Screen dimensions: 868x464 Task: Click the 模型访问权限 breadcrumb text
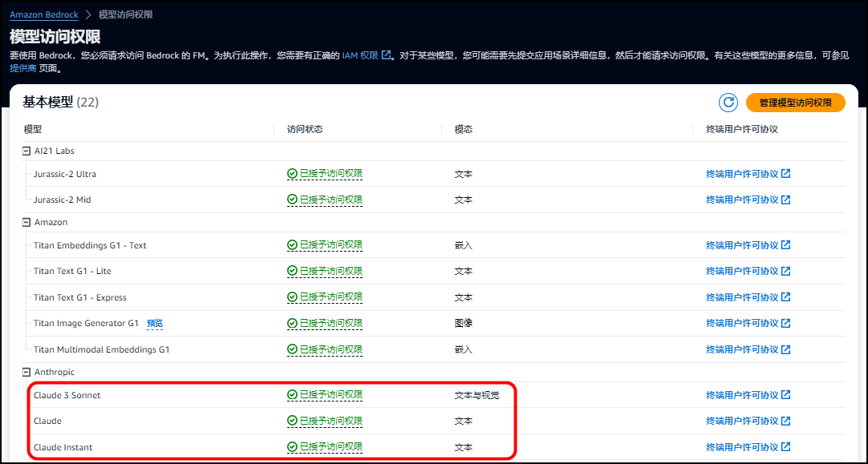coord(126,15)
